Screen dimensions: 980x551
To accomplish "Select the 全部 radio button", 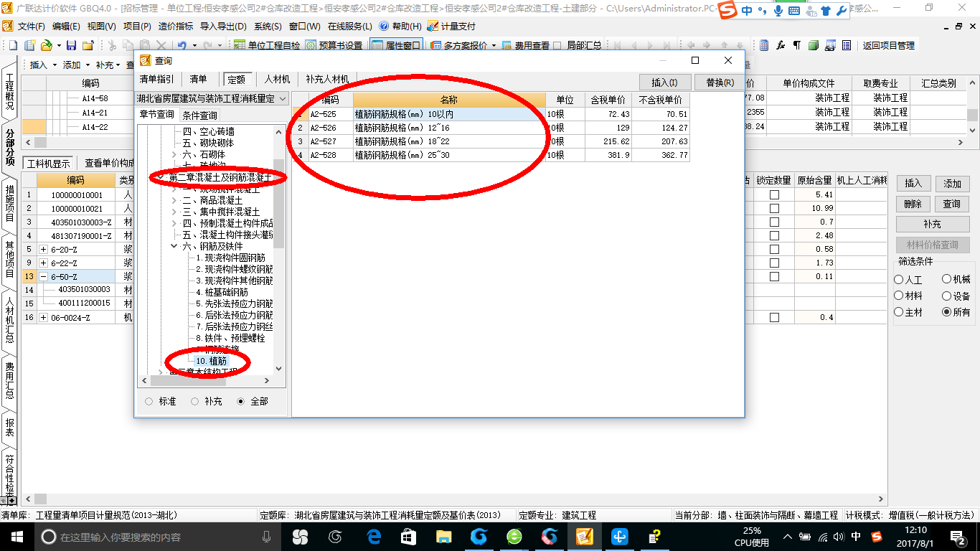I will [x=241, y=402].
